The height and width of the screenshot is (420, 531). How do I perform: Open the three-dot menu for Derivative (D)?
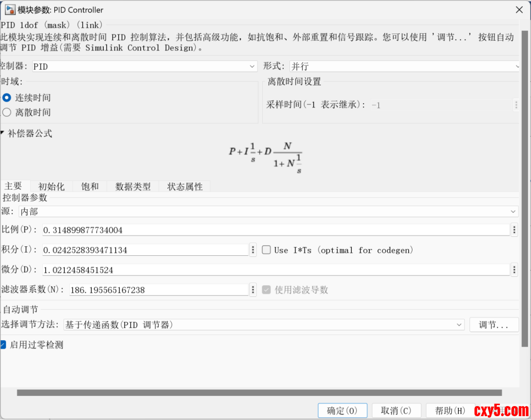click(514, 270)
